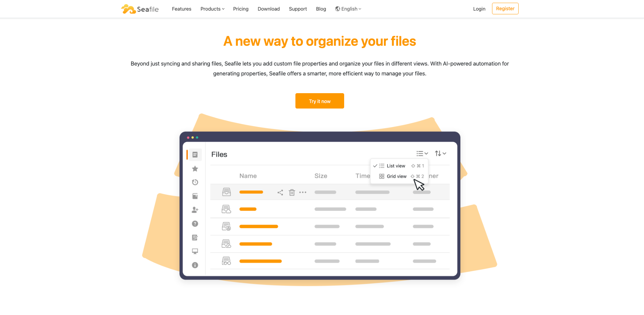Open the Download page
The height and width of the screenshot is (315, 644).
click(269, 9)
